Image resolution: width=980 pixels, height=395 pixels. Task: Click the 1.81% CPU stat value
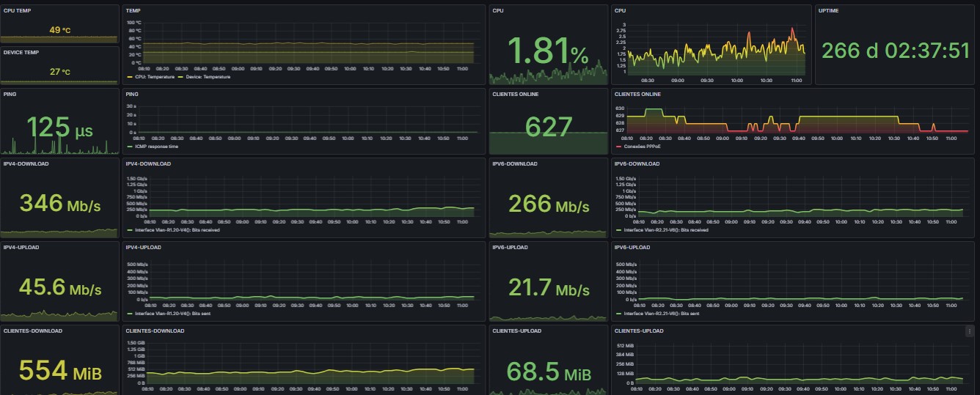click(548, 51)
